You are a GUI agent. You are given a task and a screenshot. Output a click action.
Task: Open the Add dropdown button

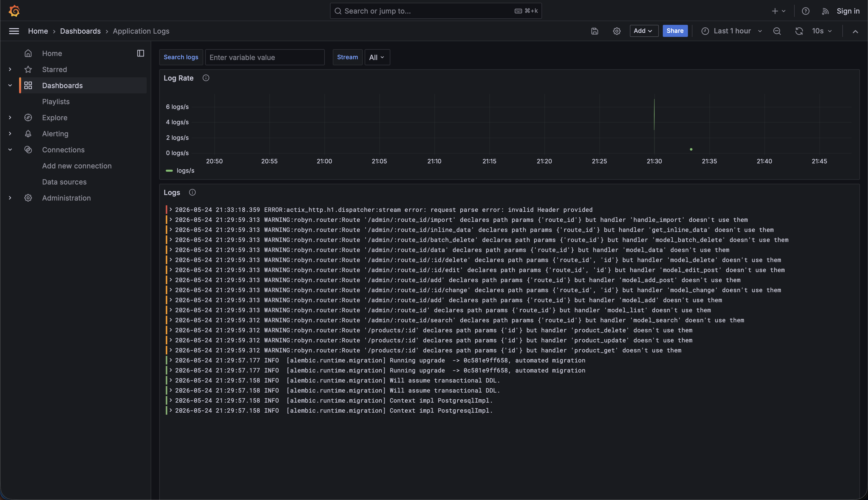644,31
